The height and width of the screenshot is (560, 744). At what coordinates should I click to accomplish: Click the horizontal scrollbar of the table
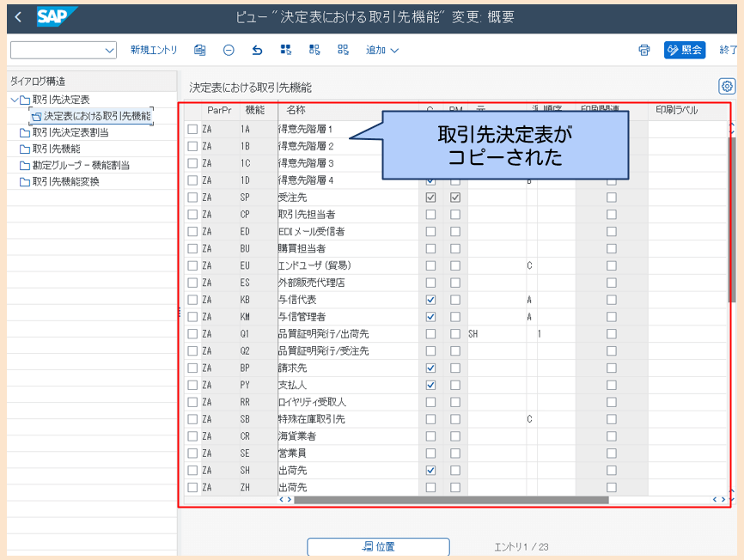click(451, 500)
